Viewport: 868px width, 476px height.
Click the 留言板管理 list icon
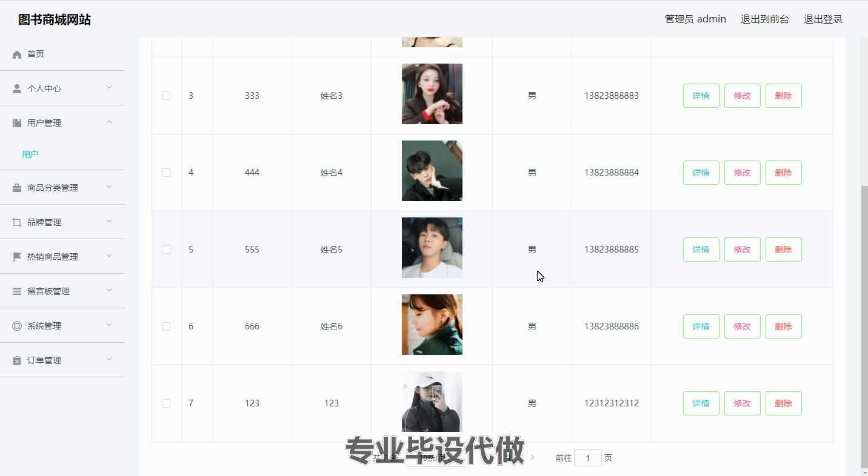(17, 291)
